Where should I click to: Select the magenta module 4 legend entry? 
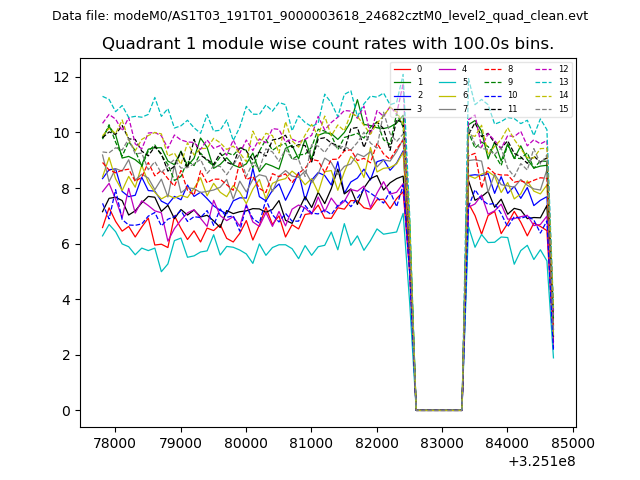[455, 69]
